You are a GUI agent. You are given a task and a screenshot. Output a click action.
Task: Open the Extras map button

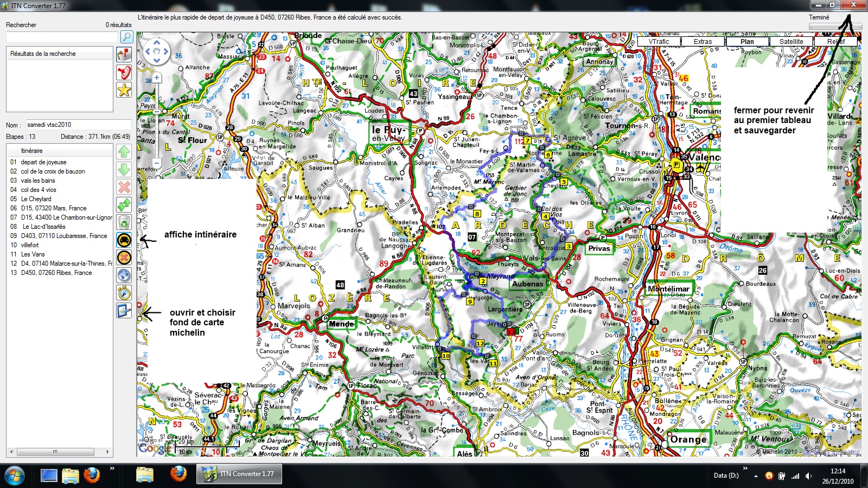pyautogui.click(x=703, y=41)
